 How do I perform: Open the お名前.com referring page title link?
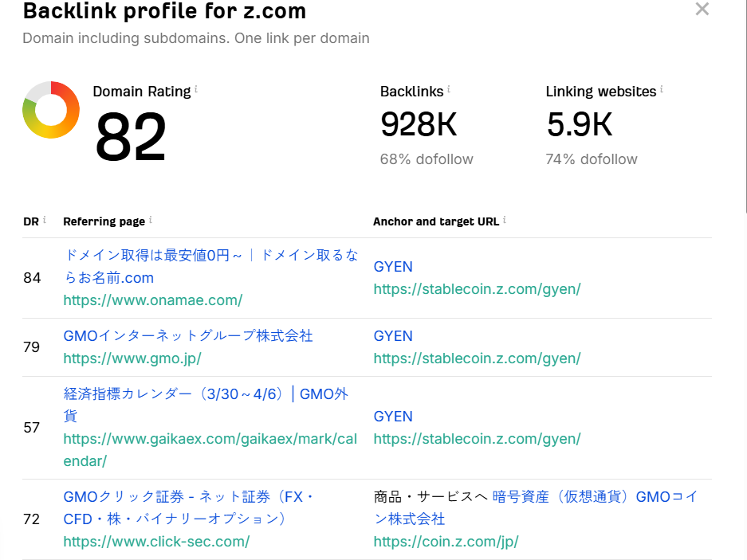point(210,267)
